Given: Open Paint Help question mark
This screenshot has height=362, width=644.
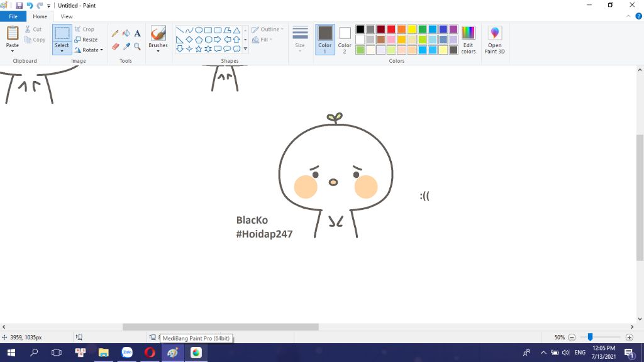Looking at the screenshot, I should click(639, 16).
